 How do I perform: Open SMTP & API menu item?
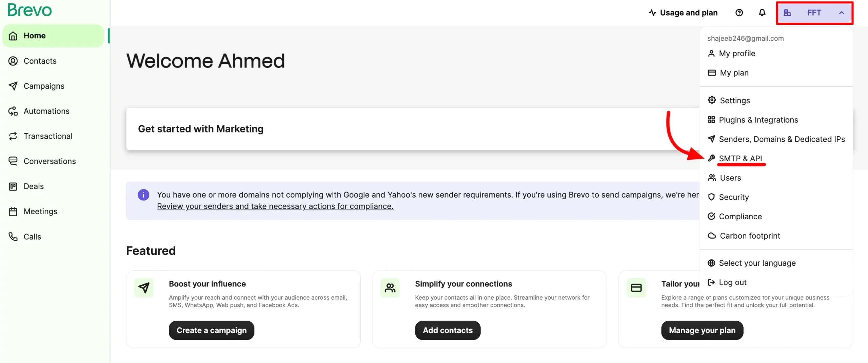pos(740,159)
